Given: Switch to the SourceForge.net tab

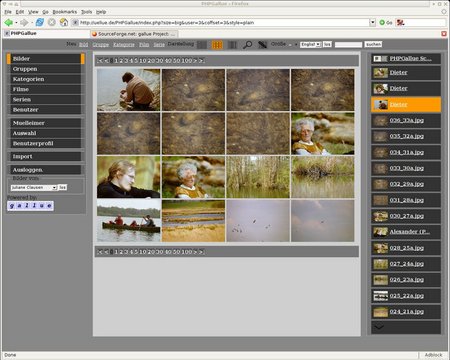Looking at the screenshot, I should [134, 34].
